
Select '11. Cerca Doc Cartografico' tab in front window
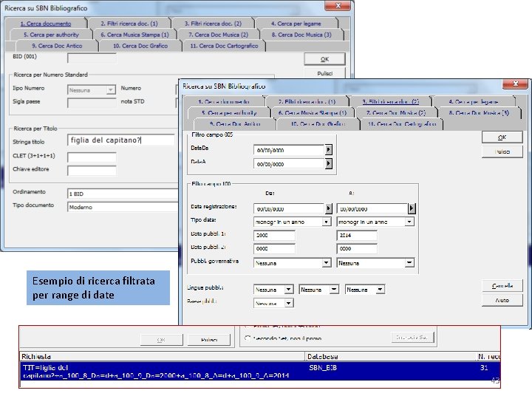[x=402, y=124]
